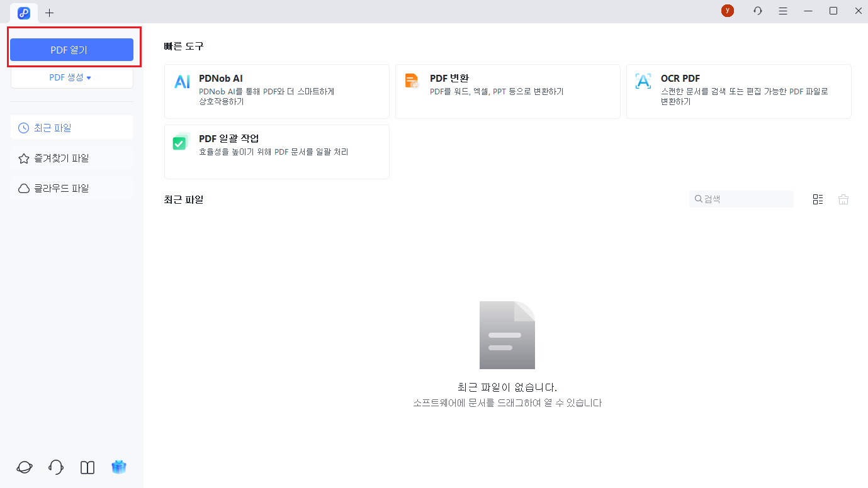Click the 'PDF 열기' button
868x488 pixels.
click(72, 50)
